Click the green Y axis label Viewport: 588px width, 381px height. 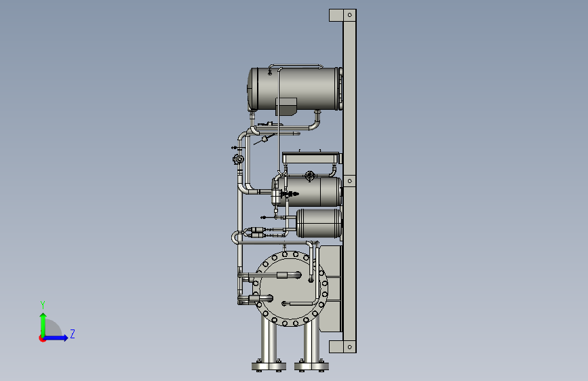click(43, 305)
